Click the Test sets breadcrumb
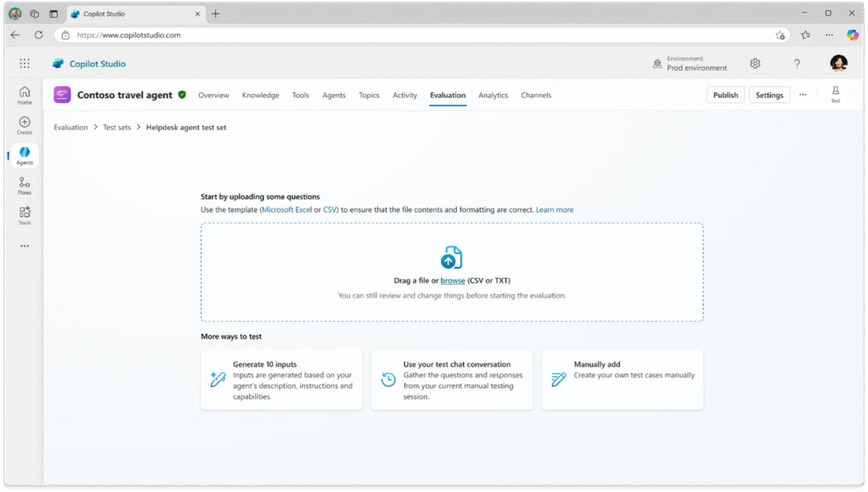The image size is (868, 492). pos(117,126)
